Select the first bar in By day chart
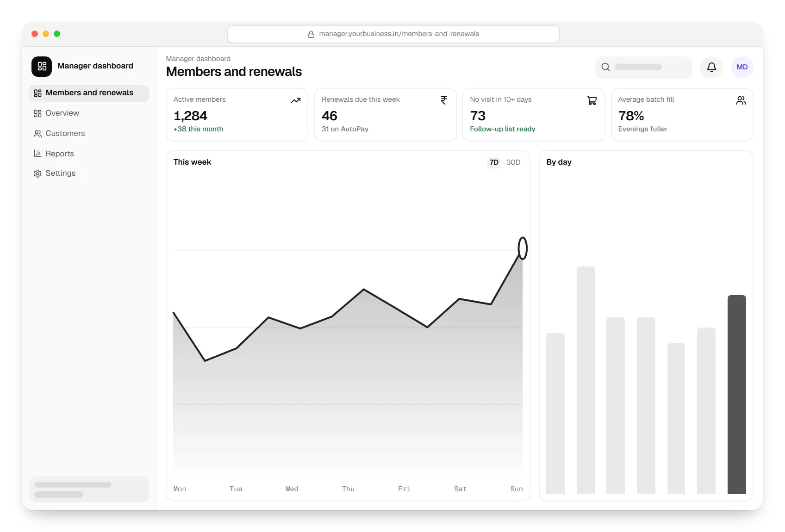 pyautogui.click(x=555, y=414)
